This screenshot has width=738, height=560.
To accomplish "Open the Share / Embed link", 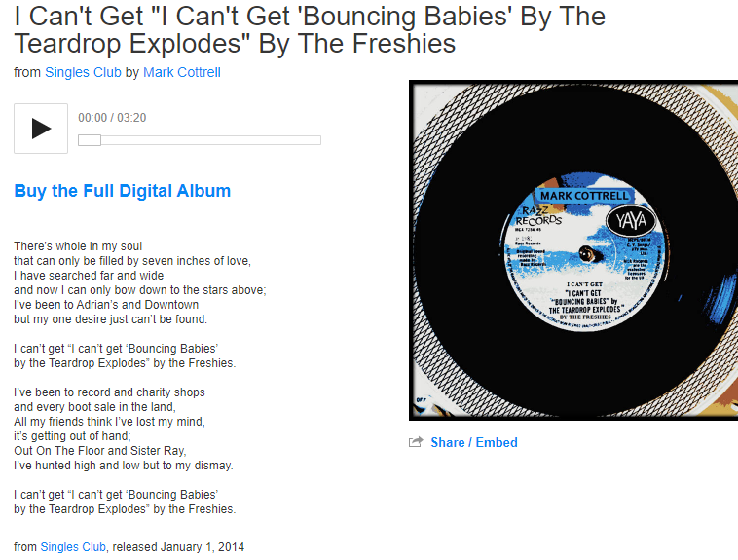I will (x=474, y=442).
